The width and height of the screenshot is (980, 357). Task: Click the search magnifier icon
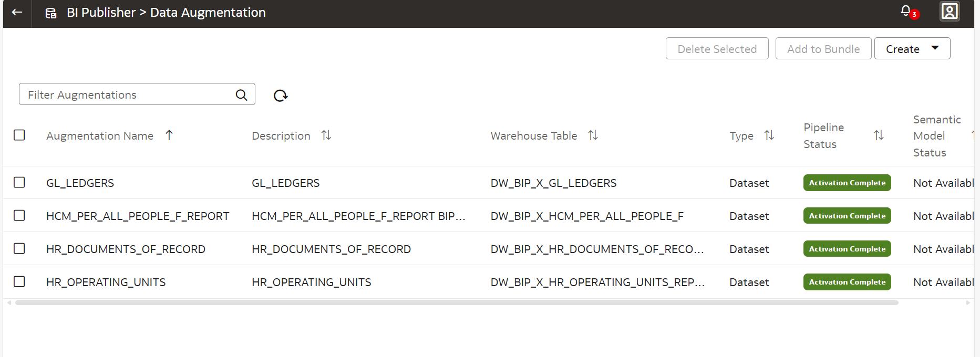(x=241, y=95)
